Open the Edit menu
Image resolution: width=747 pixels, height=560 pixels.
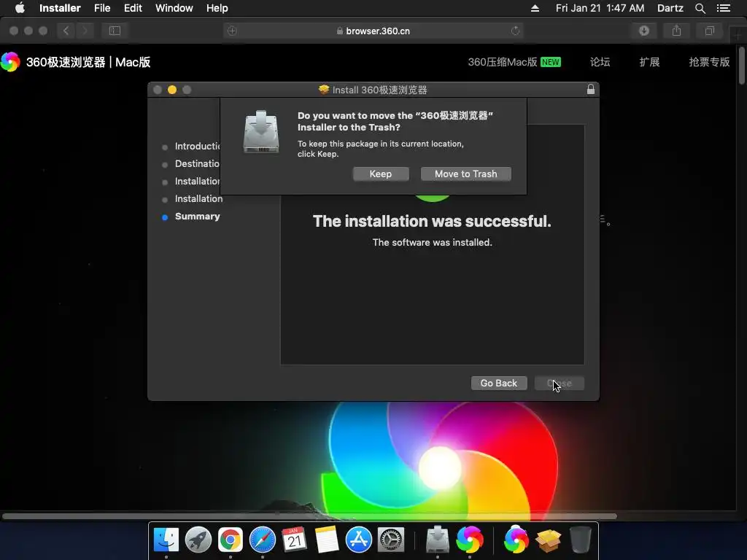click(133, 8)
